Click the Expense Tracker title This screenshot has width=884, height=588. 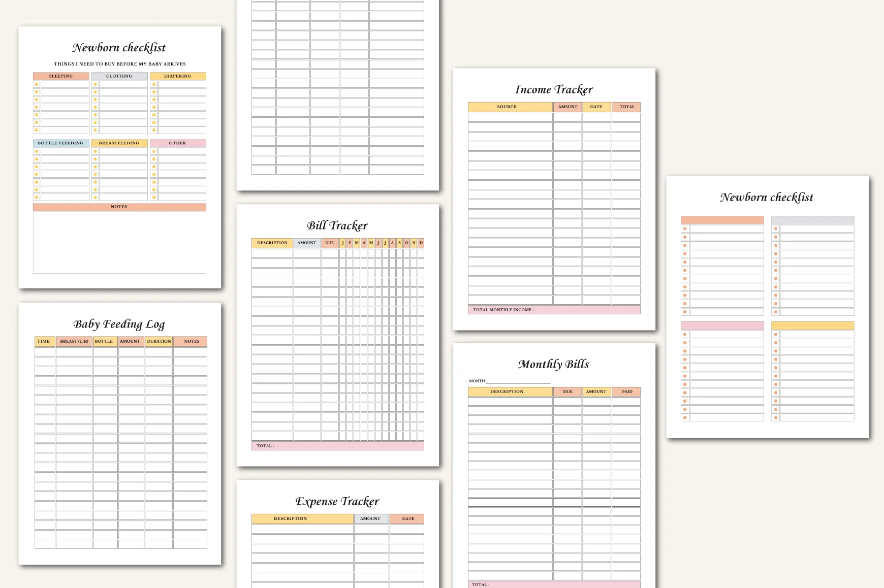337,501
